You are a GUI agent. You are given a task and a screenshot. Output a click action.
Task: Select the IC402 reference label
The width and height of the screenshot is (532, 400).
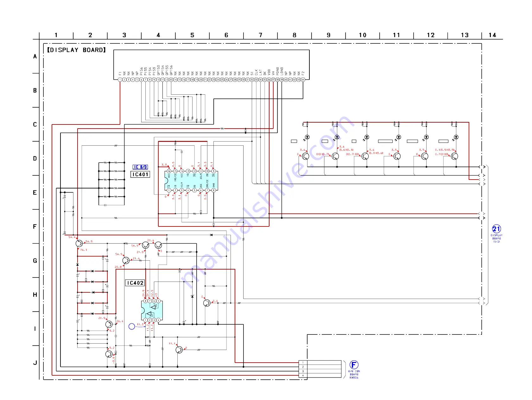pos(135,283)
